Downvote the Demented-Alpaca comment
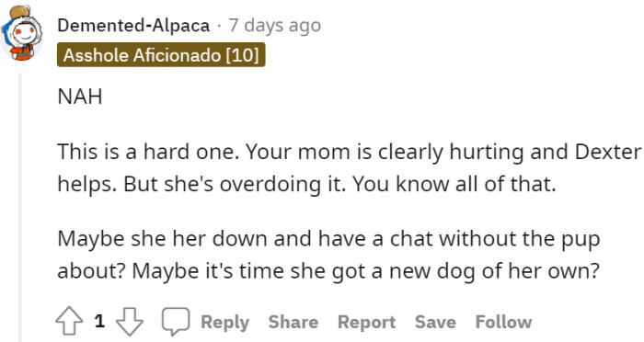This screenshot has width=644, height=342. point(130,321)
